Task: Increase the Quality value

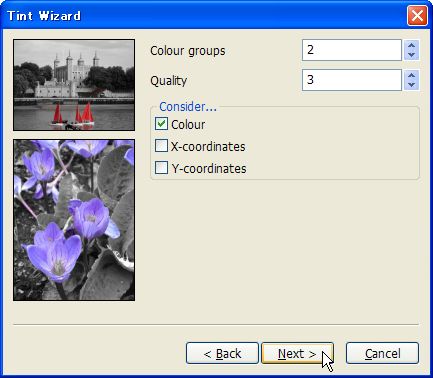Action: pos(411,75)
